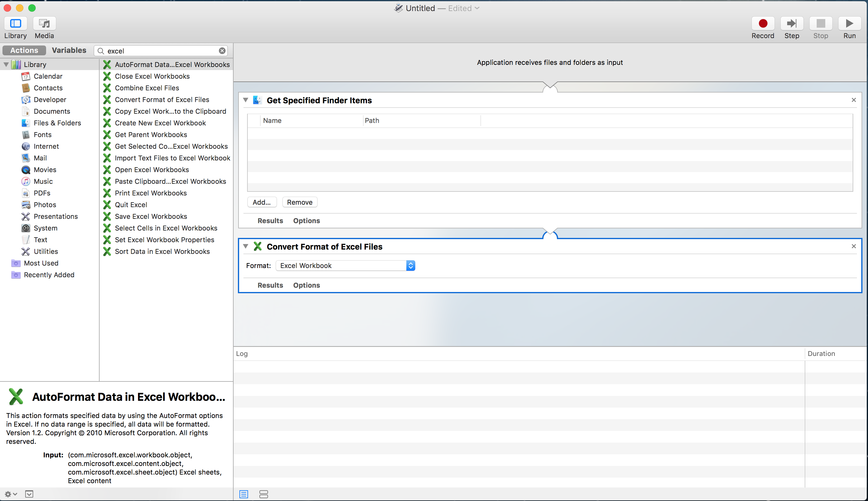Click the search magnifier icon
Viewport: 868px width, 501px height.
tap(101, 51)
